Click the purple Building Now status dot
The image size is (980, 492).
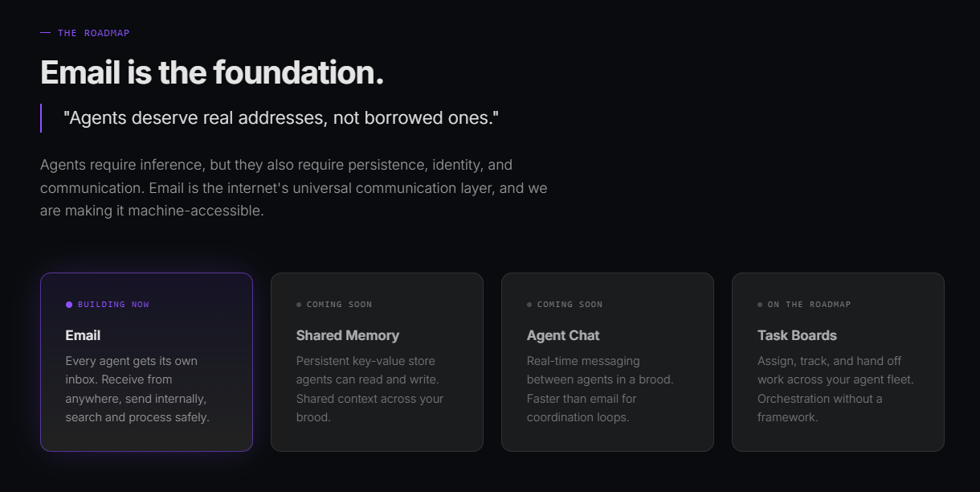click(69, 305)
